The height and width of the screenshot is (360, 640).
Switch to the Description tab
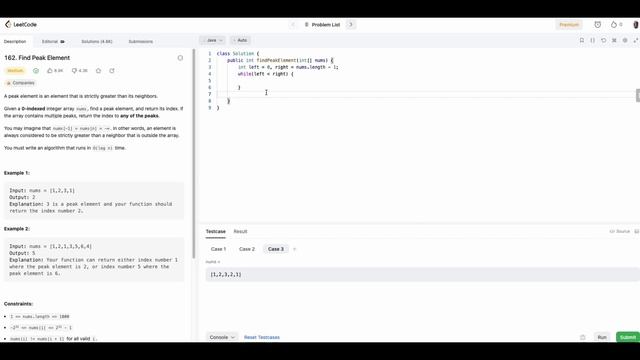(15, 41)
